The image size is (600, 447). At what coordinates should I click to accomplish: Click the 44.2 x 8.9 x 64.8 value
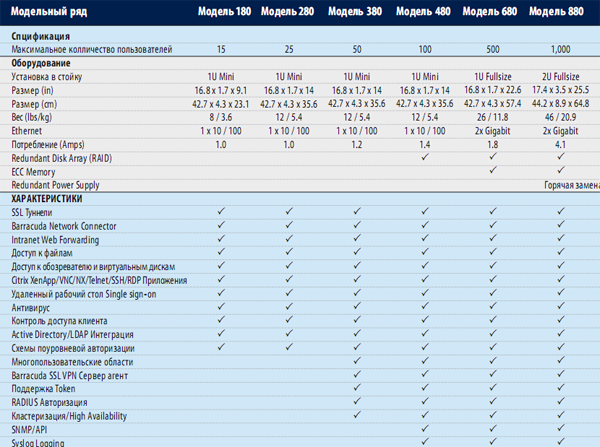click(x=561, y=104)
